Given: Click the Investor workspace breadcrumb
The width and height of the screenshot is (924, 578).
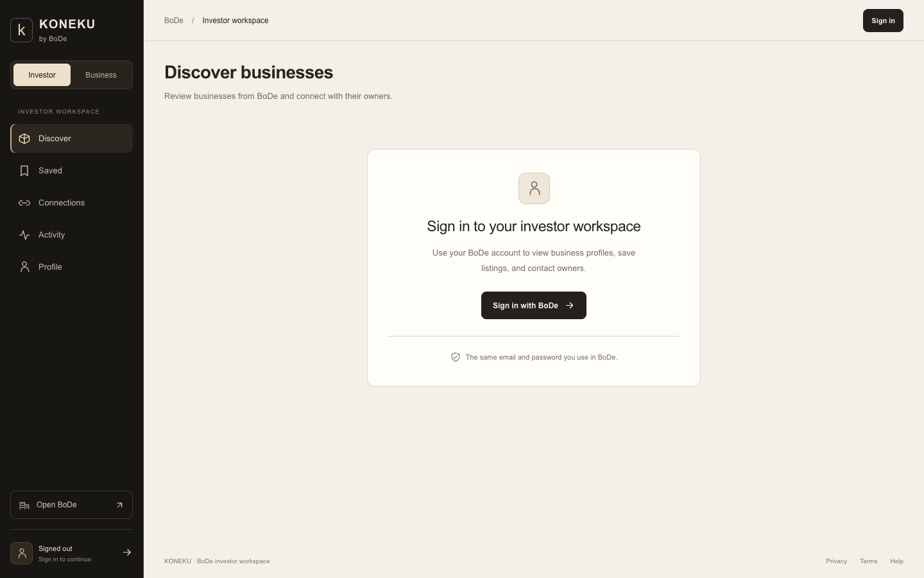Looking at the screenshot, I should point(235,21).
